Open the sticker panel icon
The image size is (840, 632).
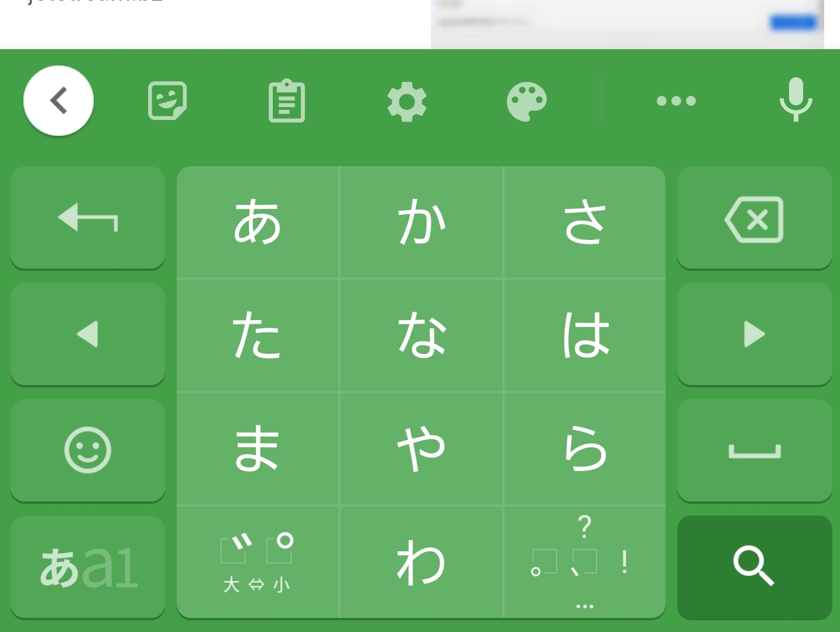(x=167, y=101)
